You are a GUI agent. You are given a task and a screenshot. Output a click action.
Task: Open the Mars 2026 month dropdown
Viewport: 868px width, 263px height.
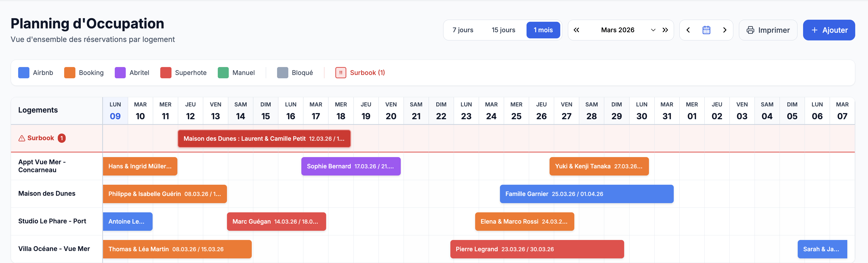[x=653, y=30]
